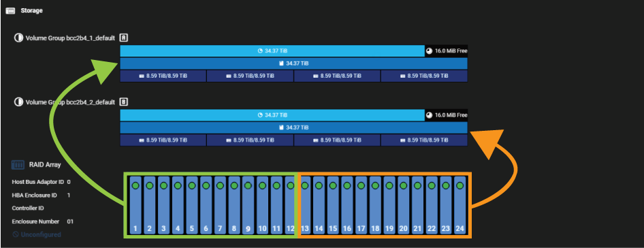Click the 34.37 TiB usage bar of group A
The image size is (644, 248).
[x=272, y=51]
